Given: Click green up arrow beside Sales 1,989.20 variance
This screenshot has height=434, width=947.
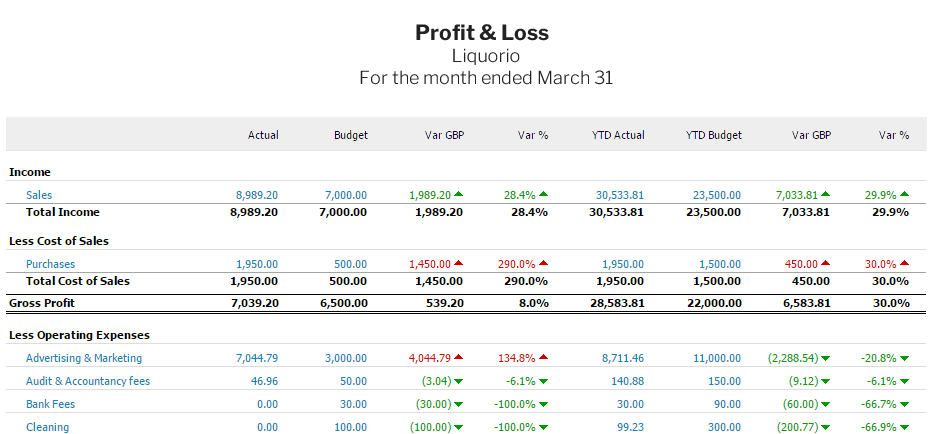Looking at the screenshot, I should click(459, 195).
